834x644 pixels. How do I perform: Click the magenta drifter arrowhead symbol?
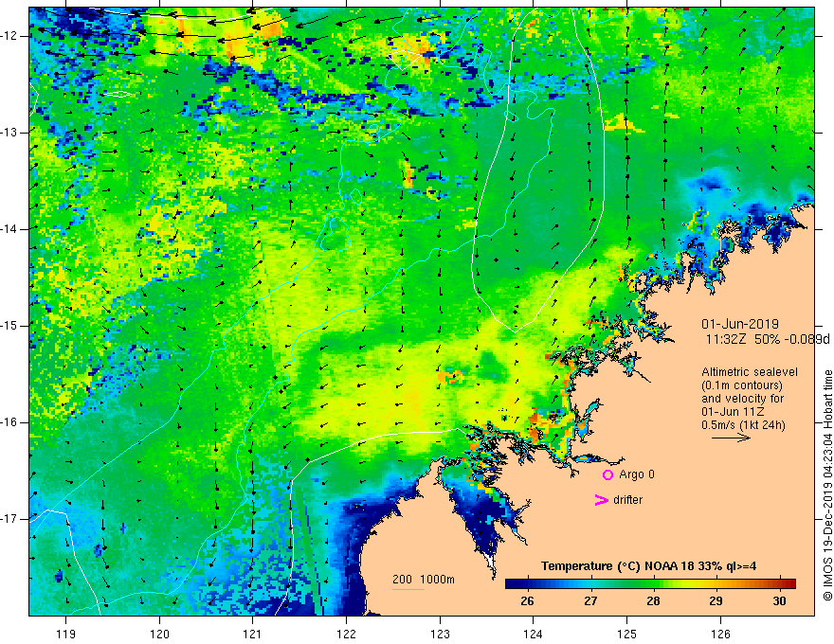click(601, 499)
